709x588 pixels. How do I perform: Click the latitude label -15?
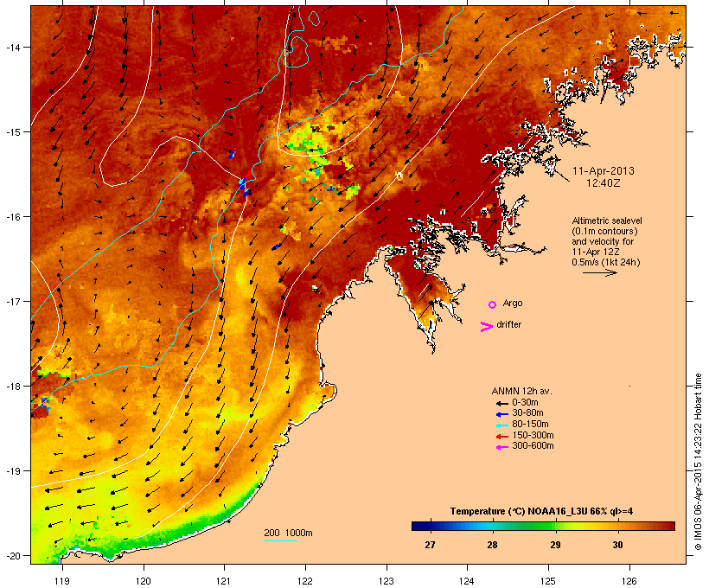tap(13, 132)
